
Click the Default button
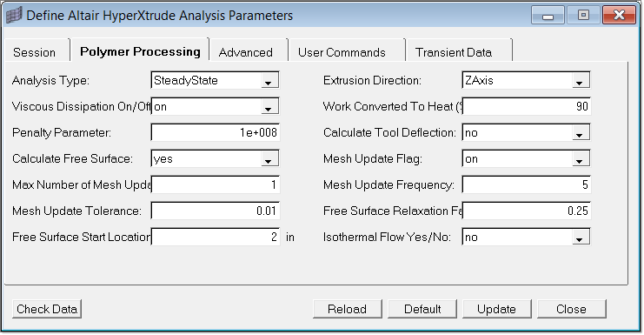click(422, 309)
